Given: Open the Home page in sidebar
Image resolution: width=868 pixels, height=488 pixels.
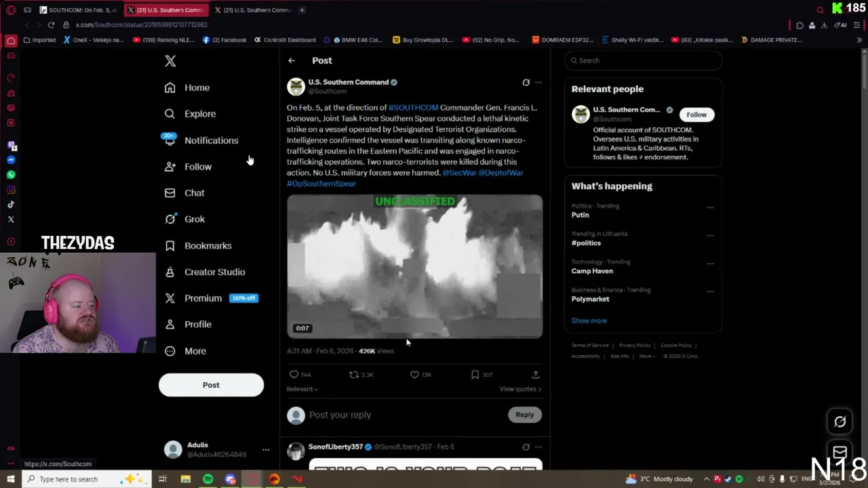Looking at the screenshot, I should click(187, 87).
